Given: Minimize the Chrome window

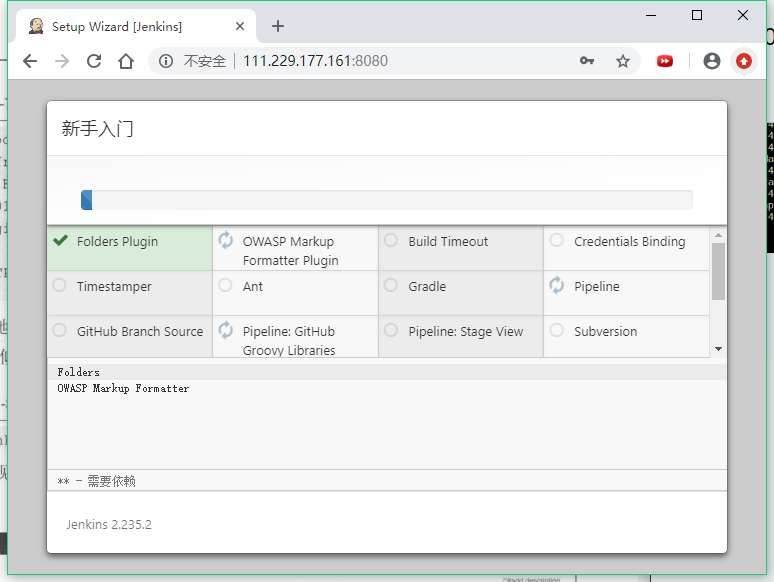Looking at the screenshot, I should point(651,15).
